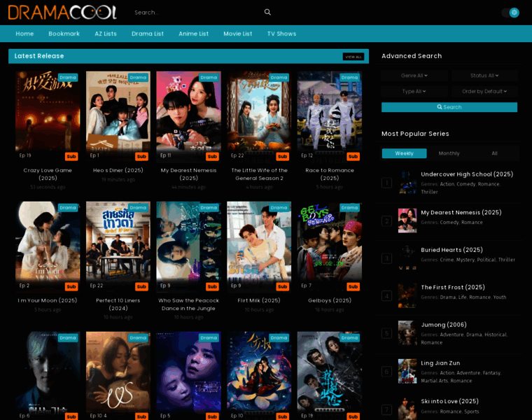This screenshot has height=420, width=532.
Task: Click the Drama tag on Crazy Love Game
Action: coord(68,78)
